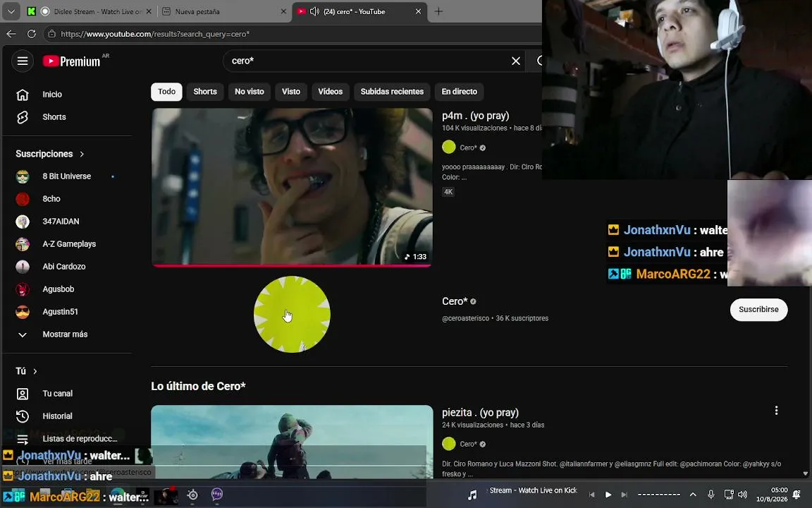The image size is (812, 508).
Task: Open Cero* channel under p4m video
Action: point(468,147)
